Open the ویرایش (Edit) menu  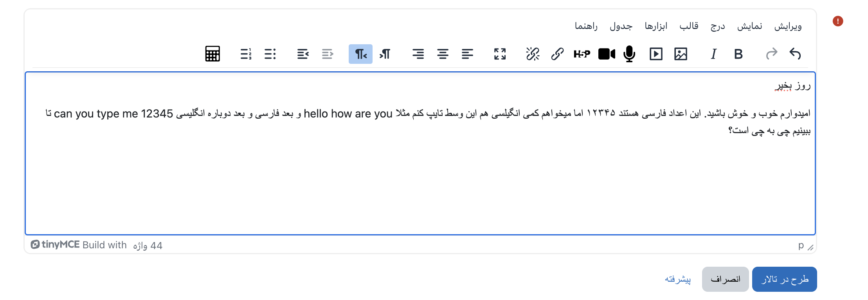[788, 26]
